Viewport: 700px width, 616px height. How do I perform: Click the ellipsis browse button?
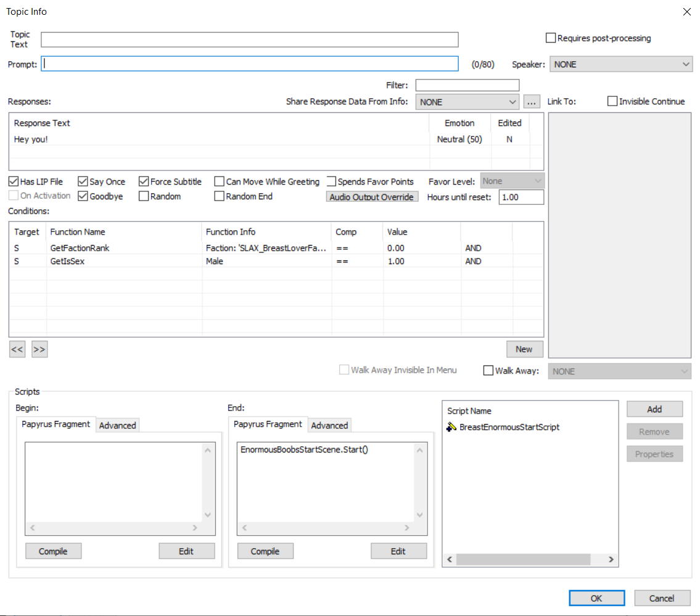pyautogui.click(x=531, y=102)
